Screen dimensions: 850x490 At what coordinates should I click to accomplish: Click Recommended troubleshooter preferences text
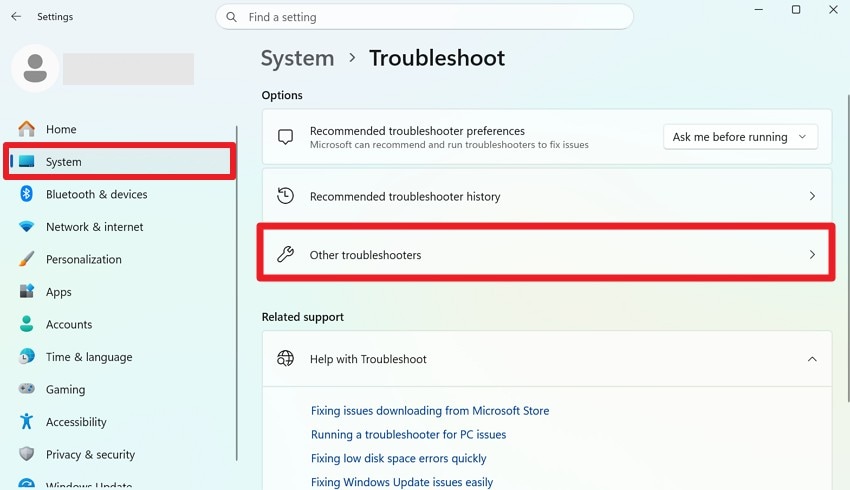pyautogui.click(x=417, y=131)
